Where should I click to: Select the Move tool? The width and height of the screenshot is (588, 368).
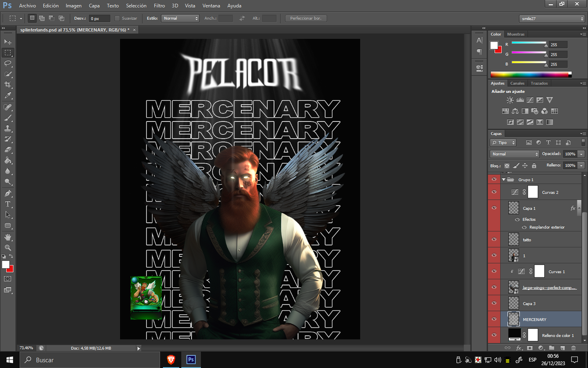(8, 42)
